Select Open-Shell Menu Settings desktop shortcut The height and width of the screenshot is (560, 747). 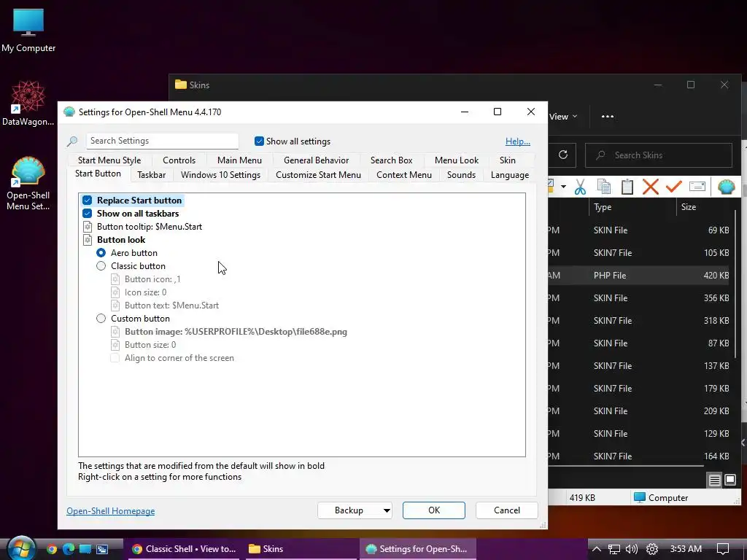(28, 184)
